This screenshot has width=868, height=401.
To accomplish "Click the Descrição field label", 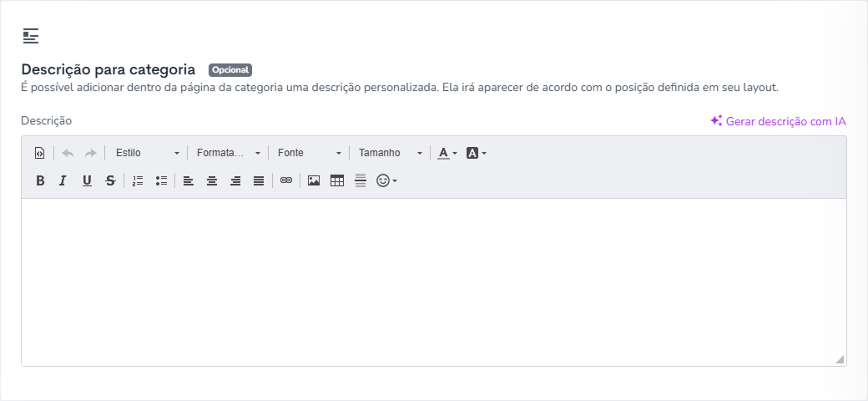I will tap(47, 121).
